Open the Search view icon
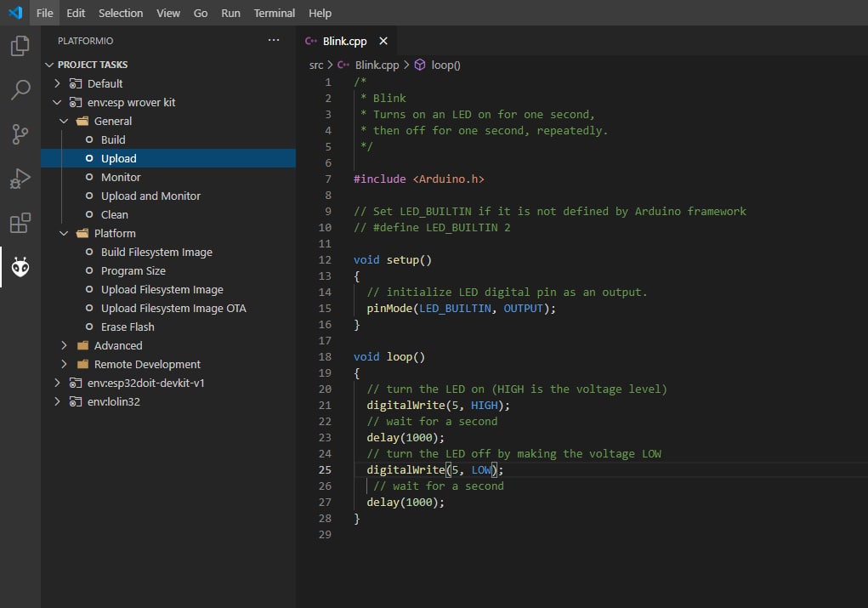Viewport: 868px width, 608px height. tap(20, 89)
